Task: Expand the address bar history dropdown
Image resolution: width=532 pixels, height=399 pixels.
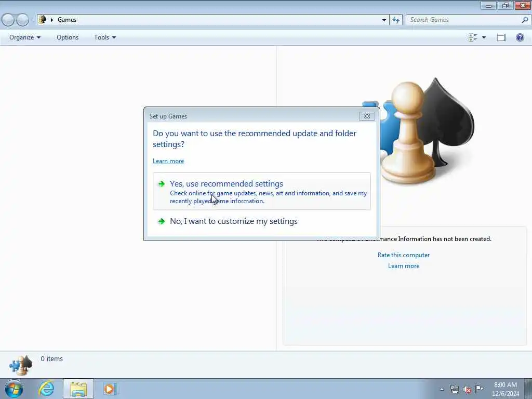Action: [384, 20]
